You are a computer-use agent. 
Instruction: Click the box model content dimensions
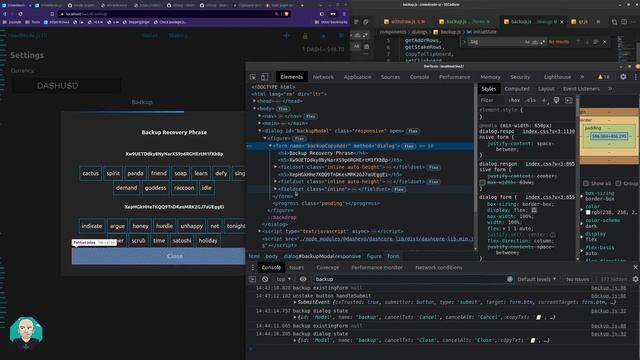(609, 136)
